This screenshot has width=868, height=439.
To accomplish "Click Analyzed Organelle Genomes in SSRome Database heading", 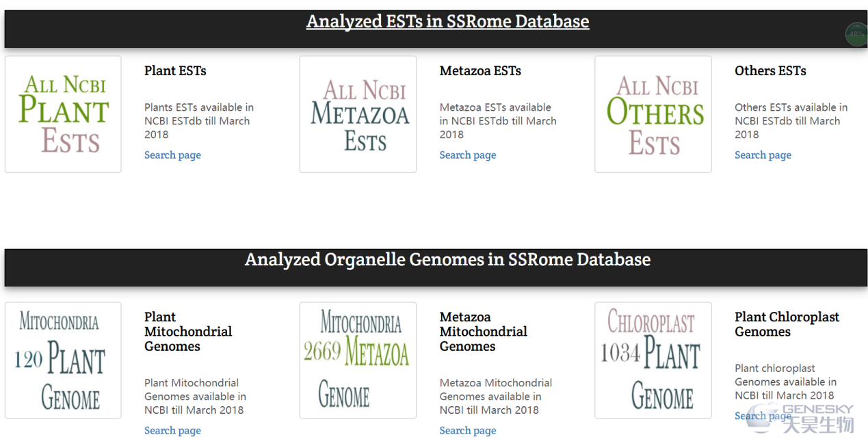I will point(447,260).
